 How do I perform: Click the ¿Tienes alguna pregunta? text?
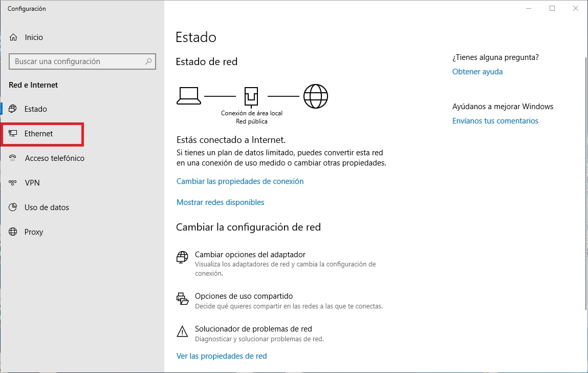coord(495,57)
